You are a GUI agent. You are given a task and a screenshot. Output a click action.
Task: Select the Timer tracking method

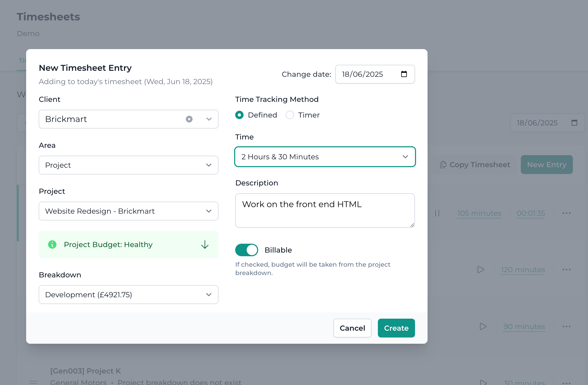pyautogui.click(x=290, y=115)
